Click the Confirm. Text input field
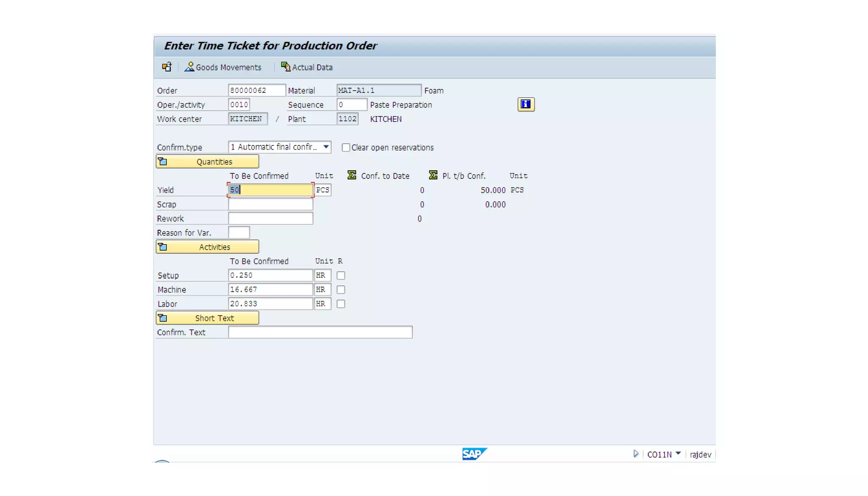Screen dimensions: 868x496 click(320, 332)
